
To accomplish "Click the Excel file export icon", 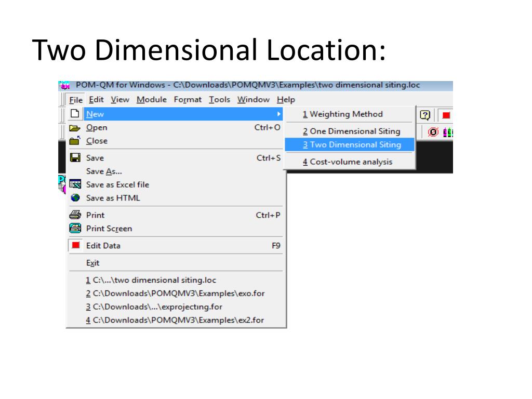I will (x=75, y=184).
